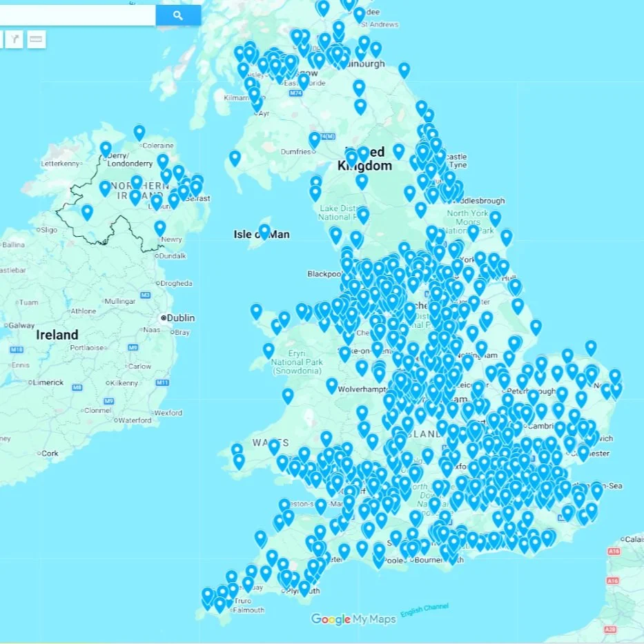Open the pin right of North York Moors text
Screen dimensions: 644x644
pos(496,219)
